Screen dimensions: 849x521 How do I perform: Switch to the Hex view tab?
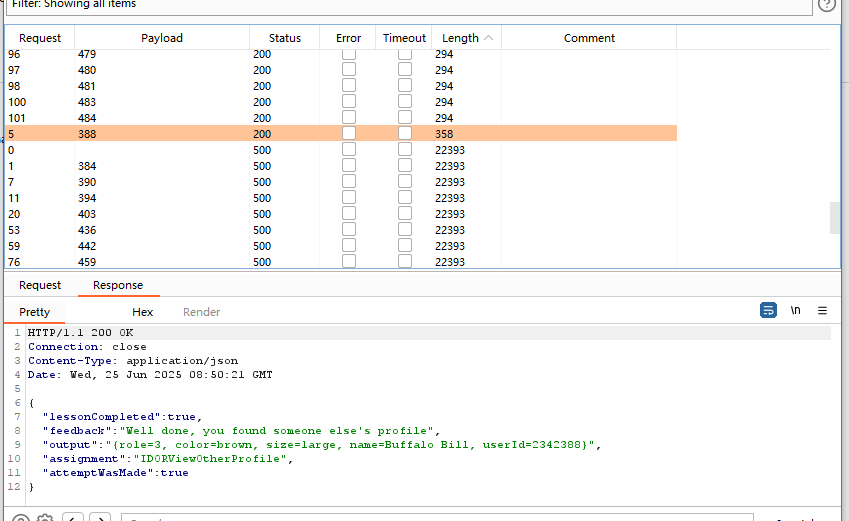click(143, 312)
